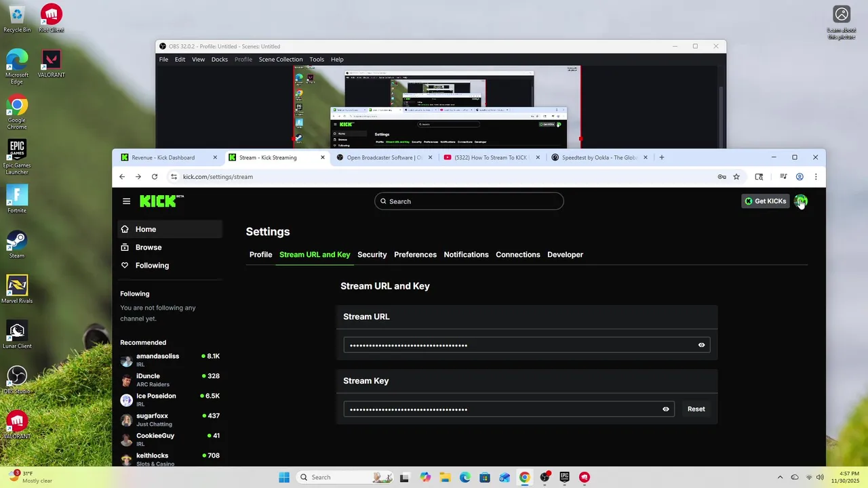The image size is (868, 488).
Task: Open the Security settings tab
Action: pos(372,255)
